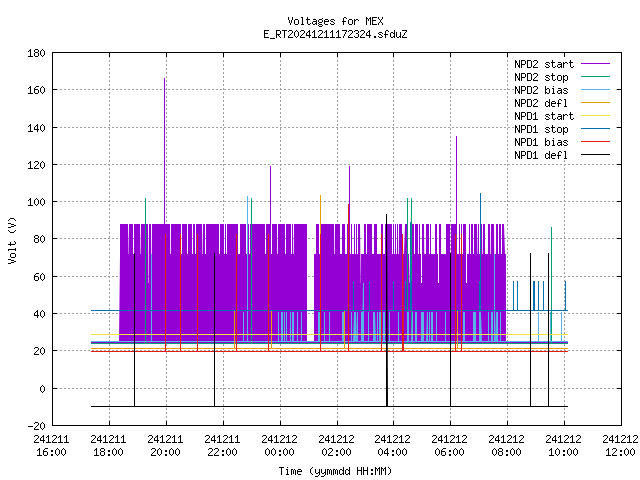Click the 'NPD2 start' legend label
The width and height of the screenshot is (640, 480).
coord(544,64)
